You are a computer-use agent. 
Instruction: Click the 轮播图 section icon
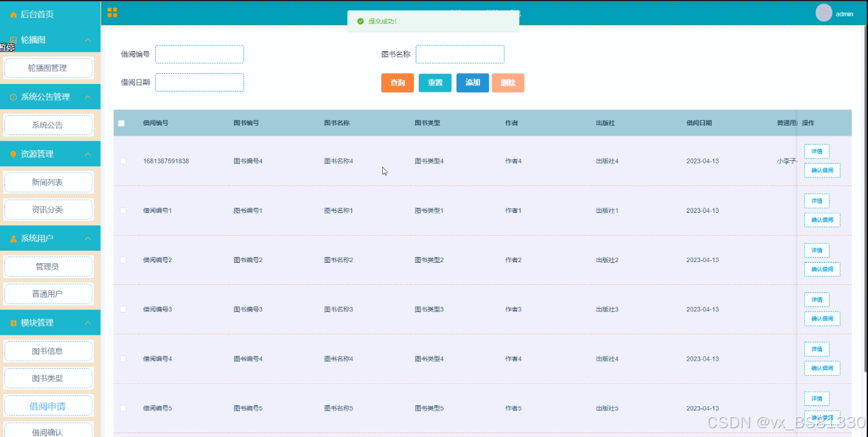tap(13, 40)
